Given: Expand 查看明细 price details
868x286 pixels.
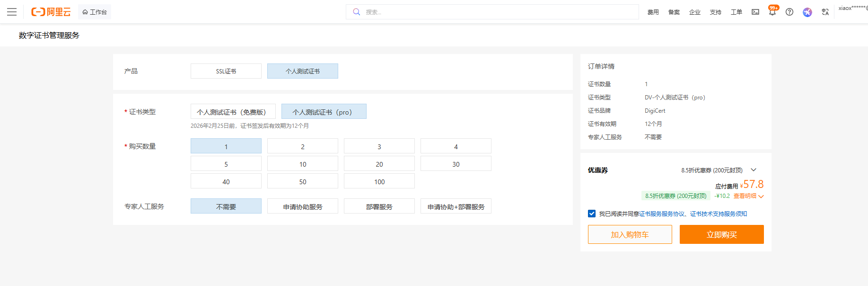Looking at the screenshot, I should tap(748, 196).
